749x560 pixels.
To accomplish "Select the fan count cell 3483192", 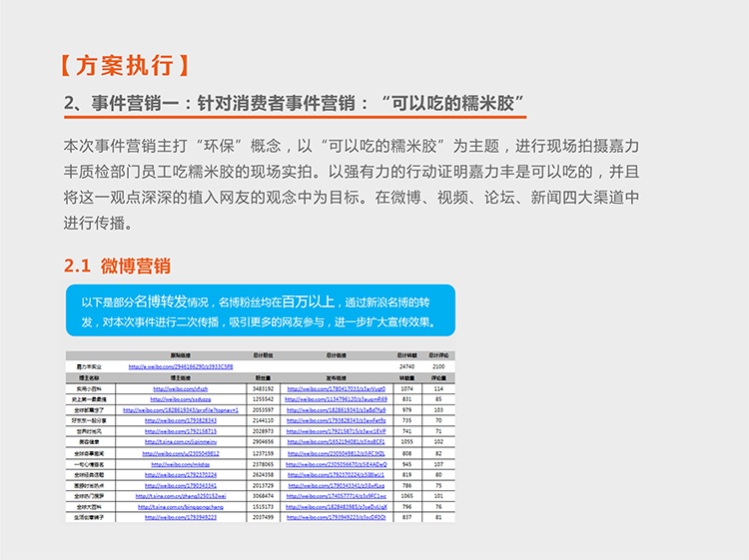I will coord(264,388).
